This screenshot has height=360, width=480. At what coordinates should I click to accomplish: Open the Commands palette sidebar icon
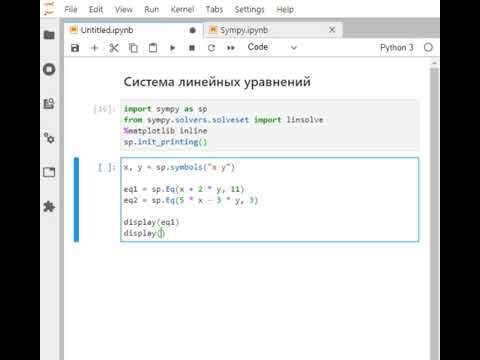[49, 104]
